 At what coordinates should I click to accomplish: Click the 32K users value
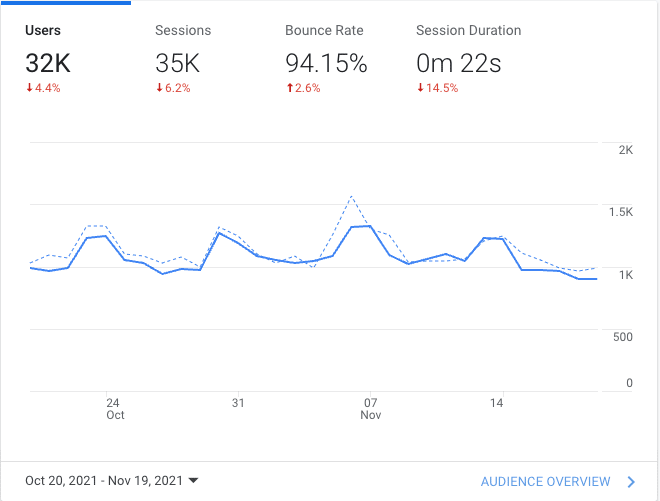pos(48,63)
